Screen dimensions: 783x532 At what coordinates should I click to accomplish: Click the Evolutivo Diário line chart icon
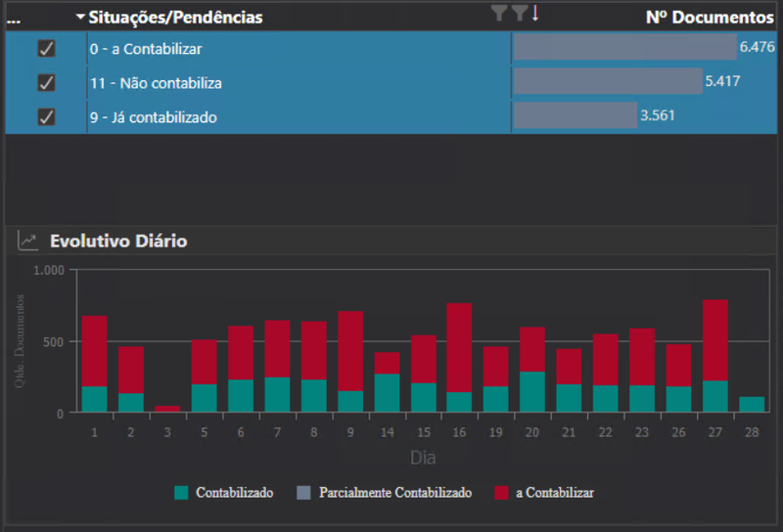28,241
